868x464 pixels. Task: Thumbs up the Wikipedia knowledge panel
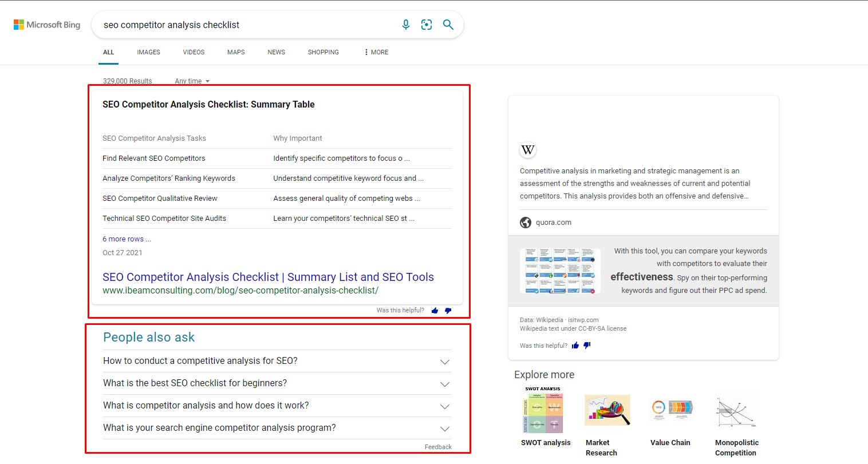click(575, 346)
